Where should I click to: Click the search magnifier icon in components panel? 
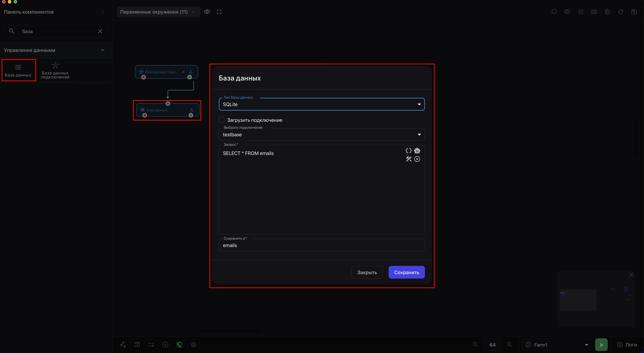coord(12,31)
